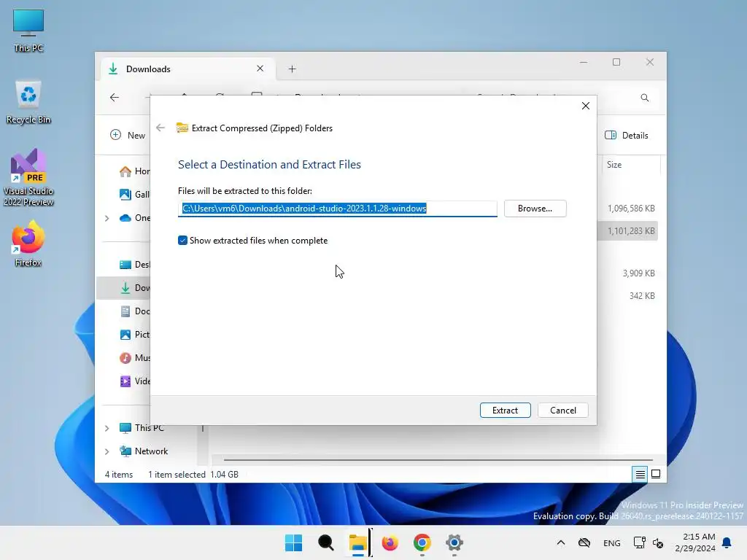The height and width of the screenshot is (560, 747).
Task: Open Music in the navigation pane
Action: 135,357
